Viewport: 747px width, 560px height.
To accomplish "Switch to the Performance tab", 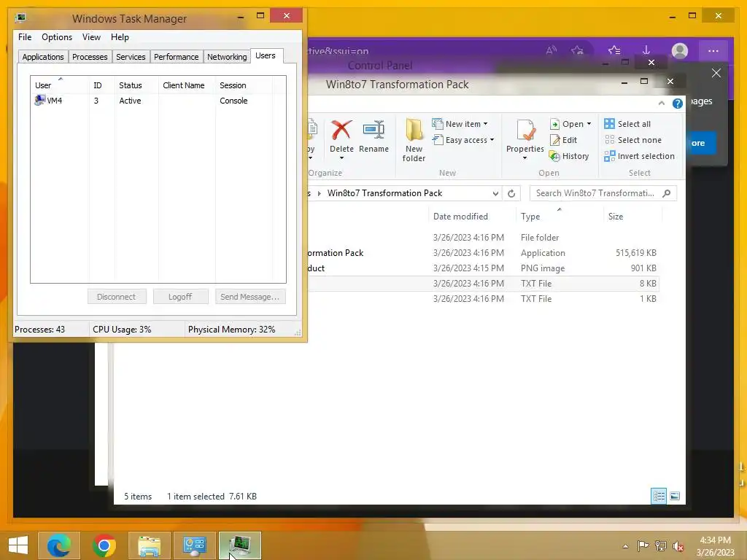I will [176, 57].
